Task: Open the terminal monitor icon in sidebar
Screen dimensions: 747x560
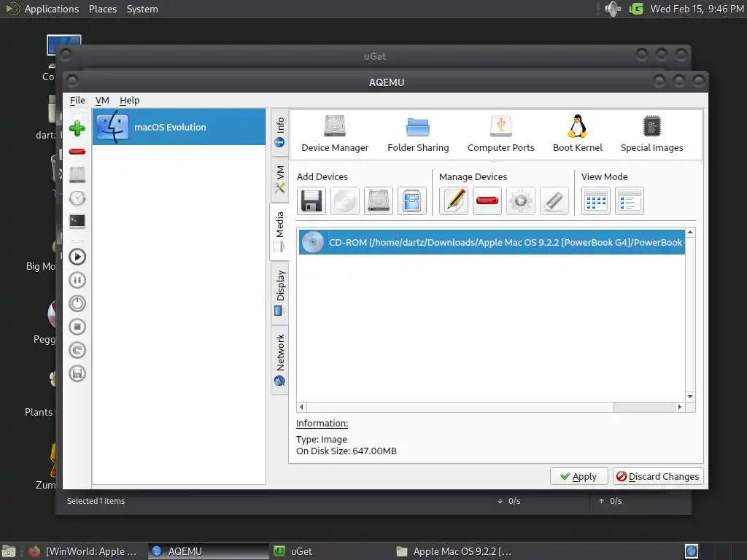Action: click(77, 221)
